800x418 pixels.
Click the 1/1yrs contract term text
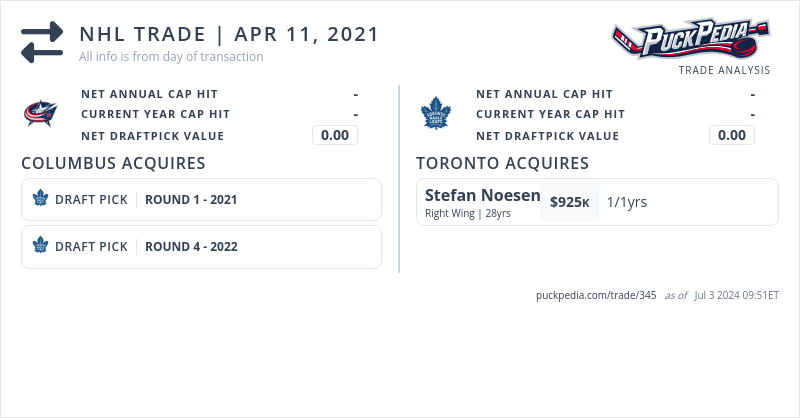[627, 202]
